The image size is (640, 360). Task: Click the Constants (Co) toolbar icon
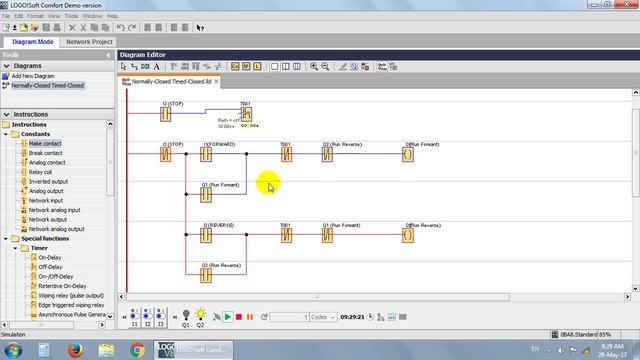pos(235,67)
